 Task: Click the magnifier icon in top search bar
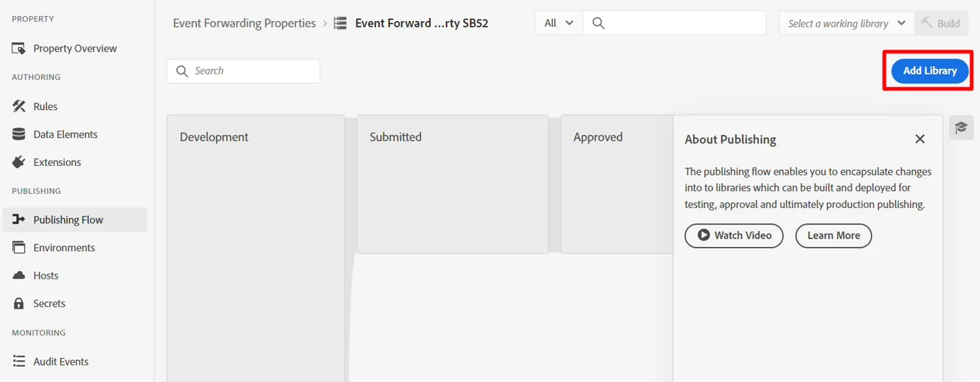(598, 23)
